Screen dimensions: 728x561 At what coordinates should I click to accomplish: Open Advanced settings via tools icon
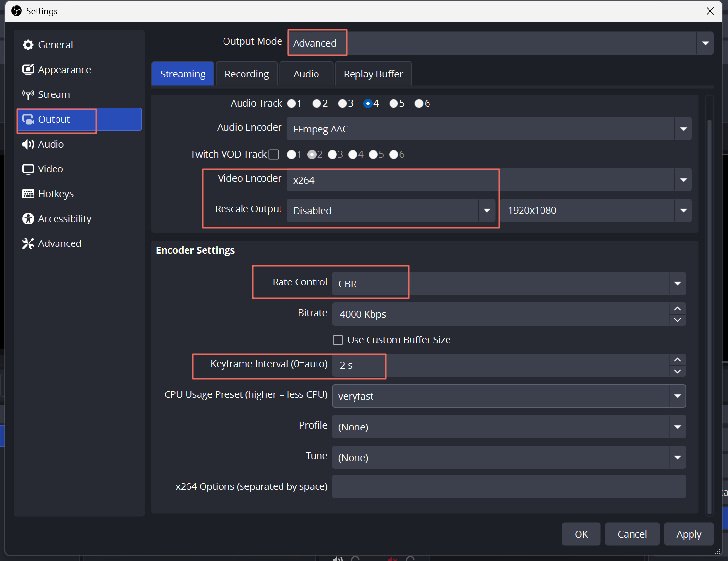[28, 243]
